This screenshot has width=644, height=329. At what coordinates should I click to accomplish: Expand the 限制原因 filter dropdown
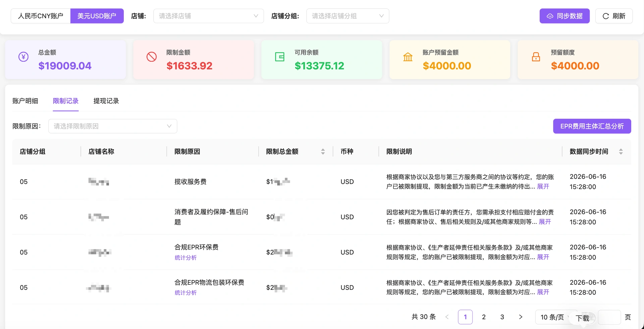pos(113,126)
